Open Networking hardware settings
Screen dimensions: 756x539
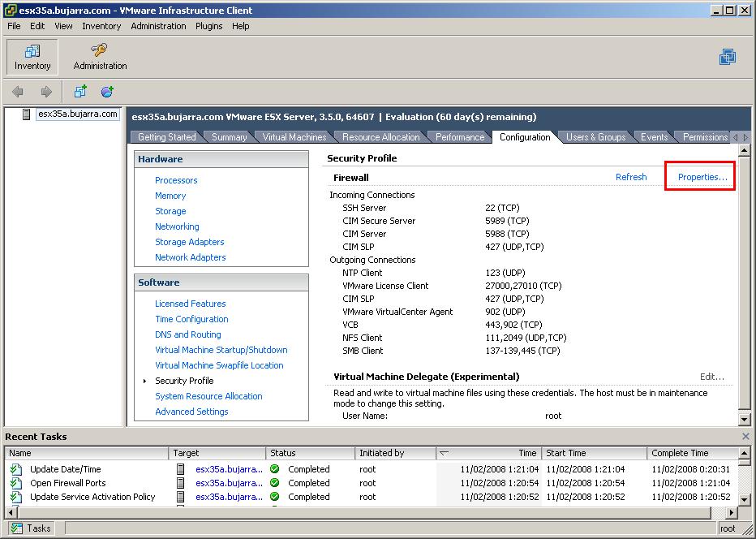tap(177, 226)
